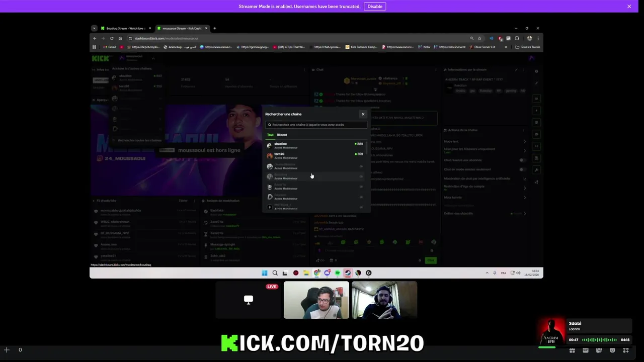Image resolution: width=644 pixels, height=362 pixels.
Task: Switch to the 'moussaoui Stream - Kick' browser tab
Action: pyautogui.click(x=182, y=28)
